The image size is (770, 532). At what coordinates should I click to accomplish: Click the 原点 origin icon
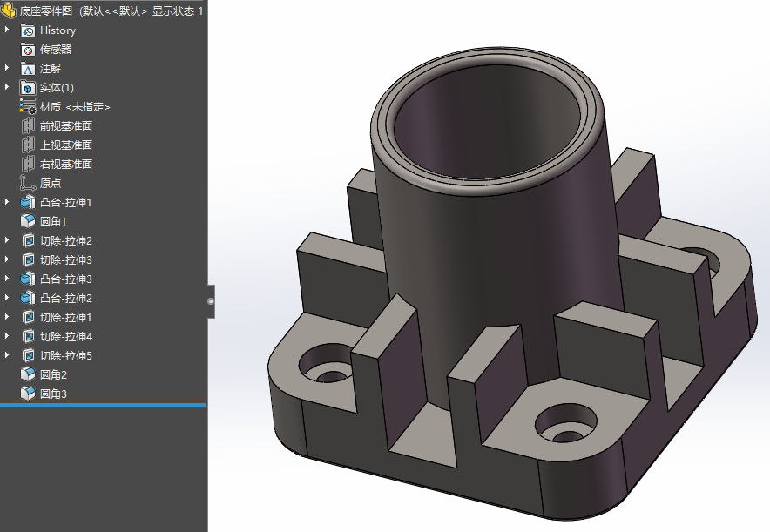tap(28, 183)
